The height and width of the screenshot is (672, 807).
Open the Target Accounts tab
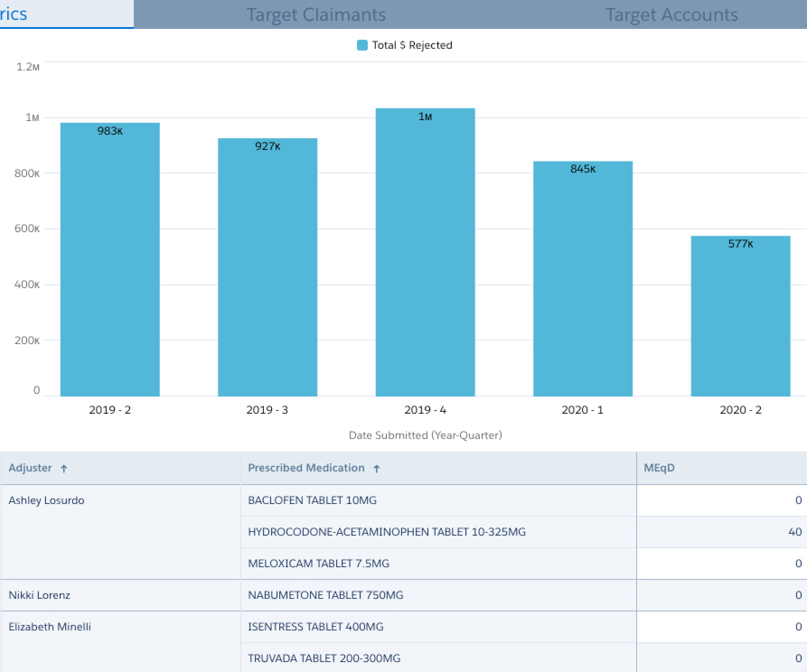671,14
